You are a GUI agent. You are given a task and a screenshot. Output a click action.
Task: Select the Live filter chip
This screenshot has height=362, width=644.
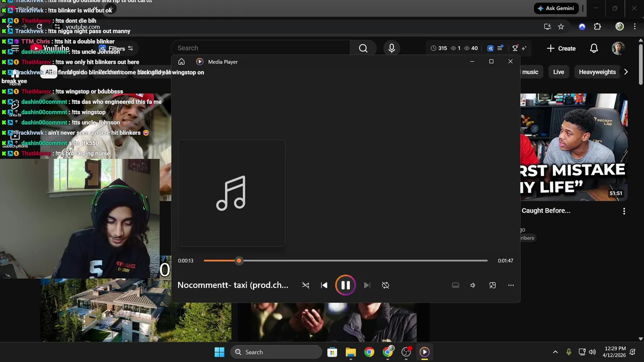click(558, 72)
